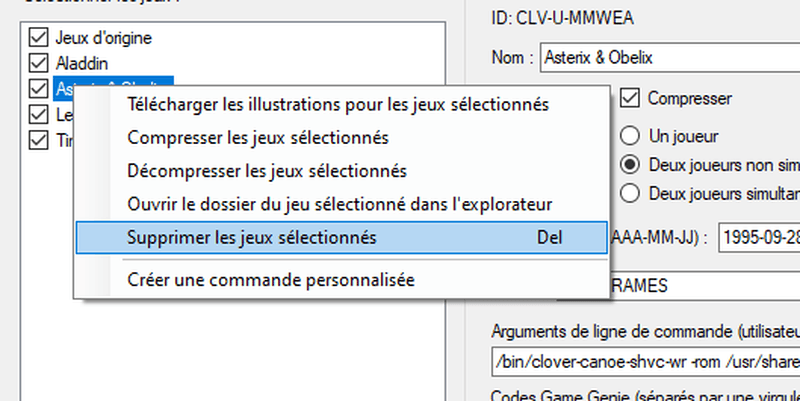Viewport: 800px width, 401px height.
Task: Toggle the Aladdin game checkbox
Action: click(x=38, y=63)
